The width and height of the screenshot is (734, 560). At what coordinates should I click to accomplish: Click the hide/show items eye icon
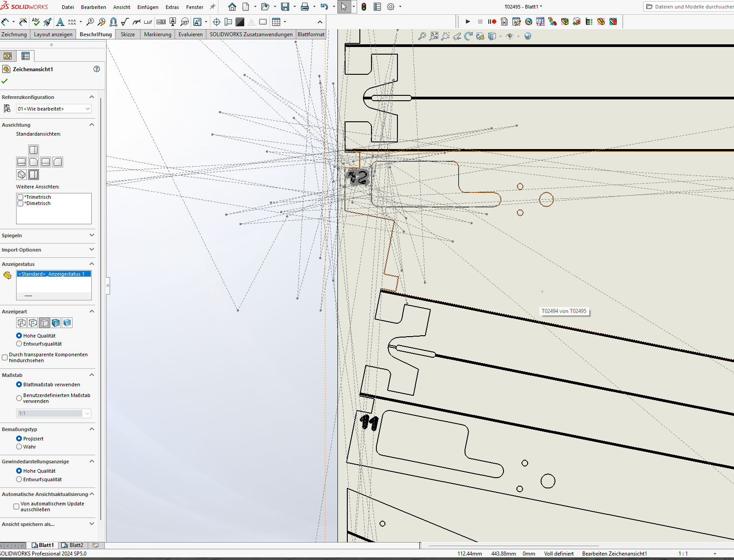pos(509,36)
